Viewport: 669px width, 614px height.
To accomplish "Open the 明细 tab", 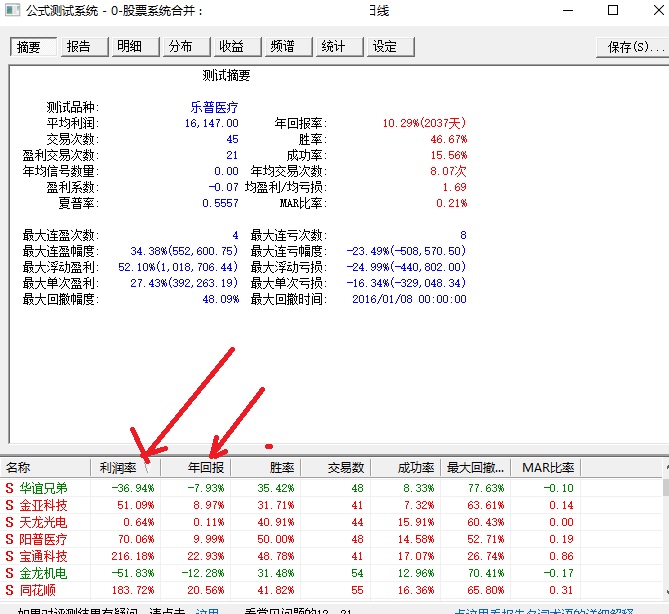I will pyautogui.click(x=135, y=47).
